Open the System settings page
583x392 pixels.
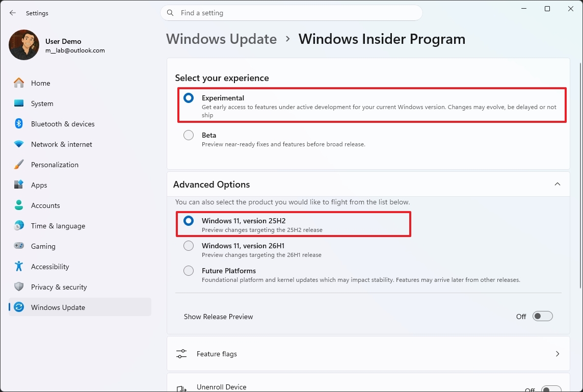click(x=80, y=103)
